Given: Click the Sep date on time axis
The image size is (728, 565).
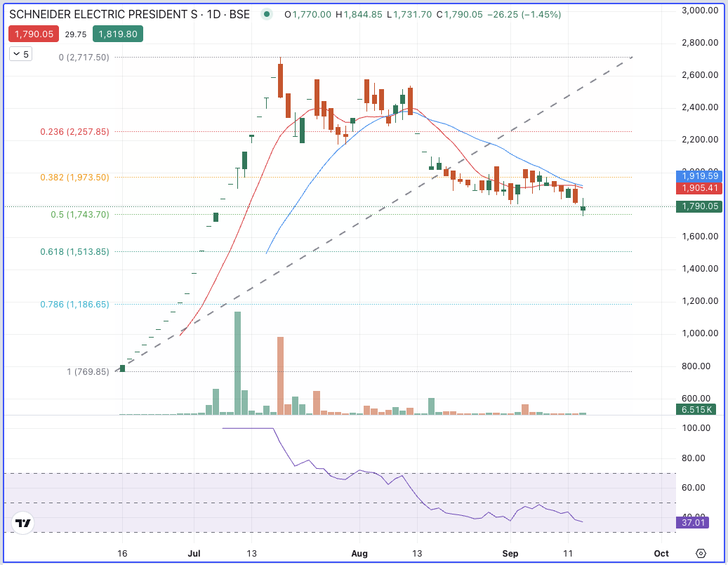Looking at the screenshot, I should click(x=510, y=553).
